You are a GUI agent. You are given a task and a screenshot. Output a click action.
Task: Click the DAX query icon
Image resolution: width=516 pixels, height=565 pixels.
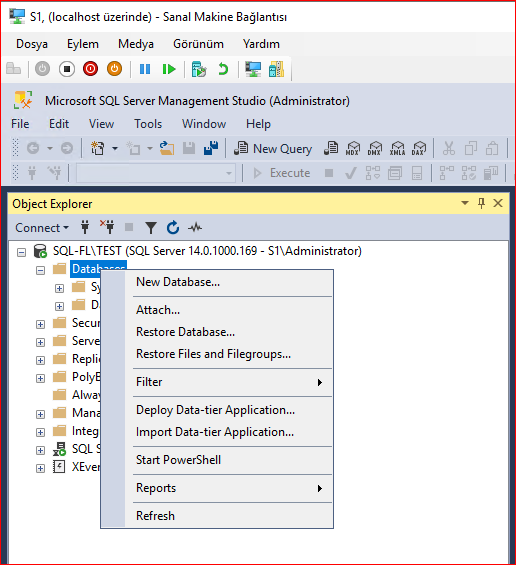coord(419,148)
